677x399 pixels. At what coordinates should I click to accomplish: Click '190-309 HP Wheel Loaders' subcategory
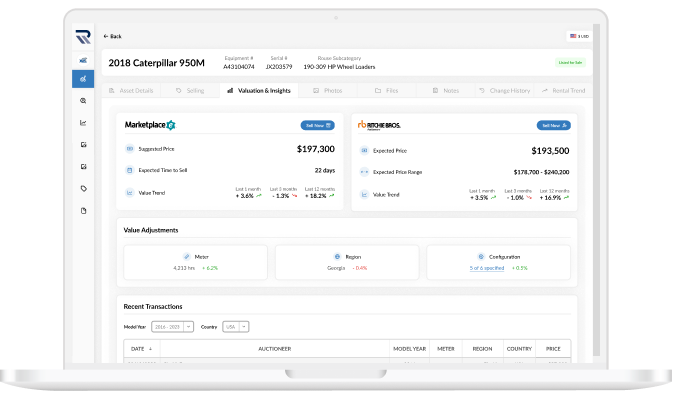click(339, 67)
